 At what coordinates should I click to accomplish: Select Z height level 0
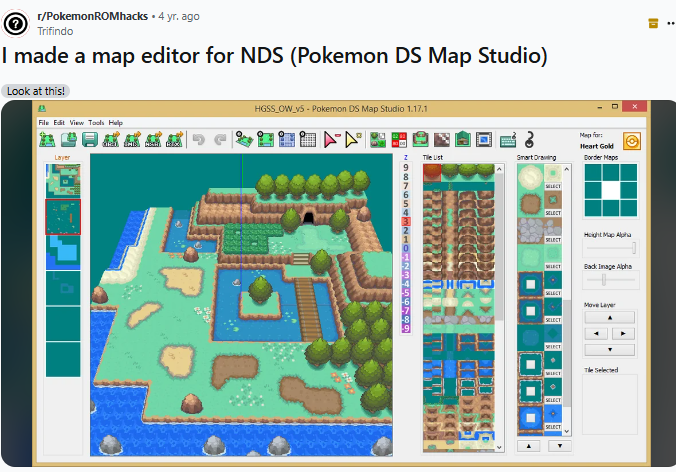406,248
